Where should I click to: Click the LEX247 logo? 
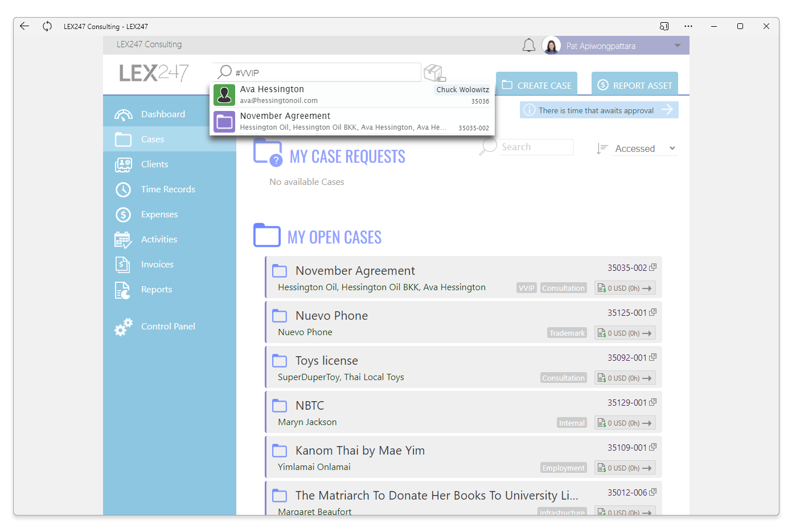154,73
